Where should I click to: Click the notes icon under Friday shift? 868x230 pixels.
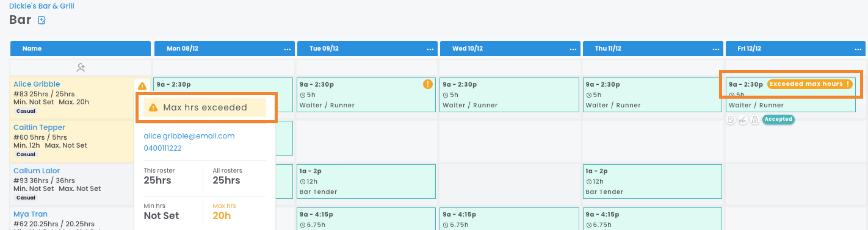(x=731, y=120)
